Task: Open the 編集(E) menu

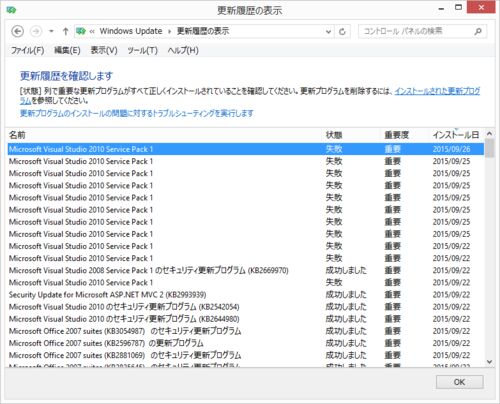Action: click(67, 50)
